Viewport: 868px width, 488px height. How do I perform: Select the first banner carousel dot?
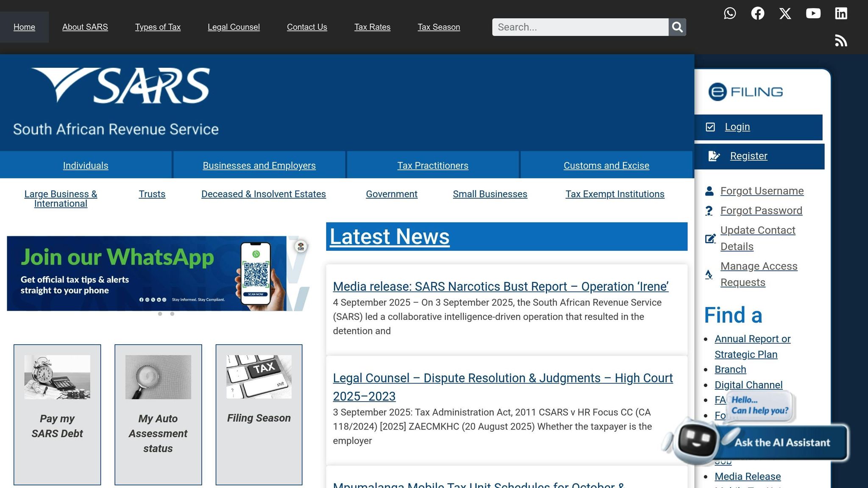160,314
